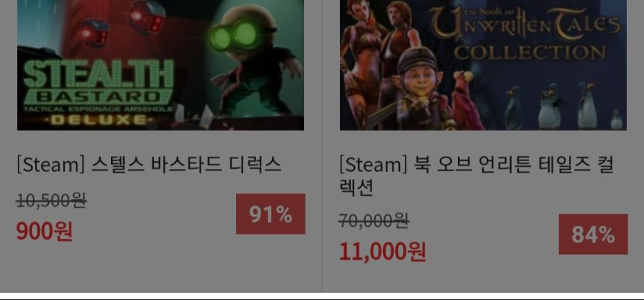
Task: Click the green STEALTH logo text
Action: (x=99, y=74)
